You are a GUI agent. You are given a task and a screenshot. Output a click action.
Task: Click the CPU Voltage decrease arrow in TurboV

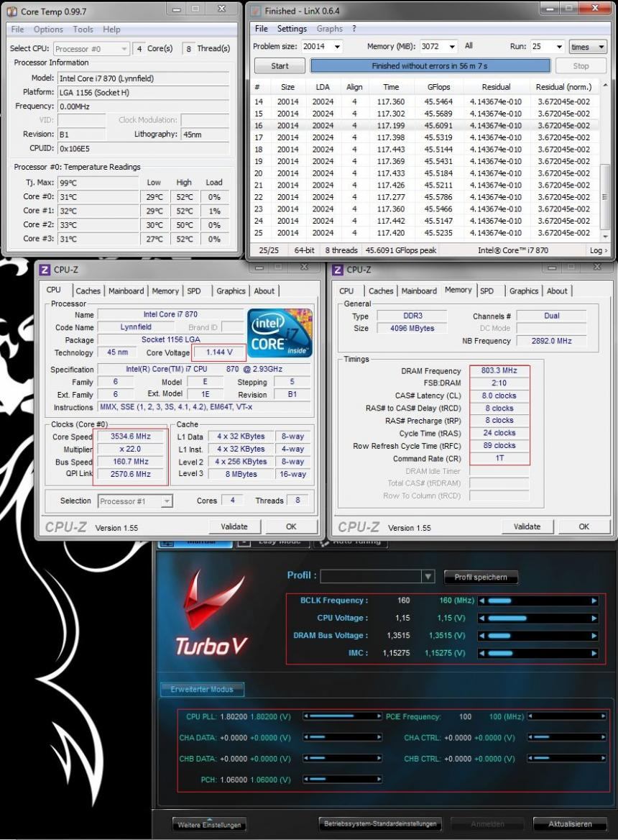point(481,618)
